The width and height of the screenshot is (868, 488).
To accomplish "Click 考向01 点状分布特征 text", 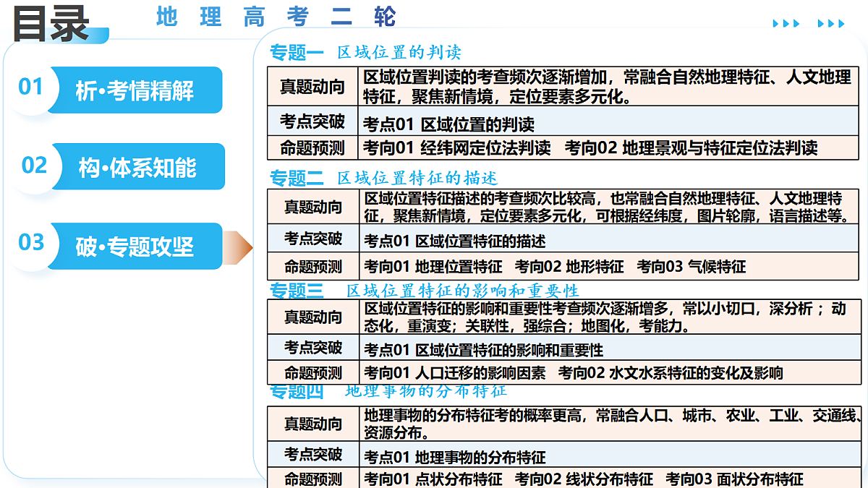I will pos(433,479).
